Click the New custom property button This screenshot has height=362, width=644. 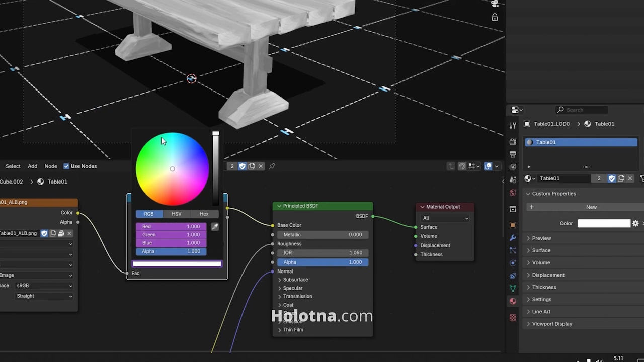click(x=591, y=207)
